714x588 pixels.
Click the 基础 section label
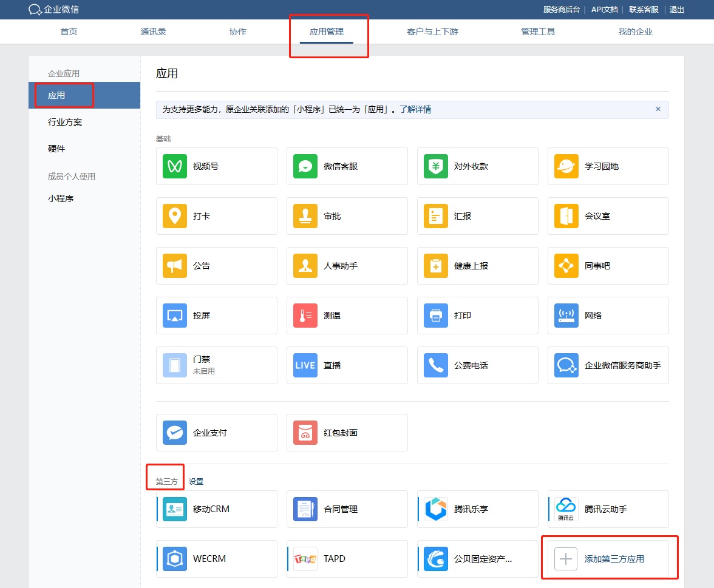tap(163, 138)
